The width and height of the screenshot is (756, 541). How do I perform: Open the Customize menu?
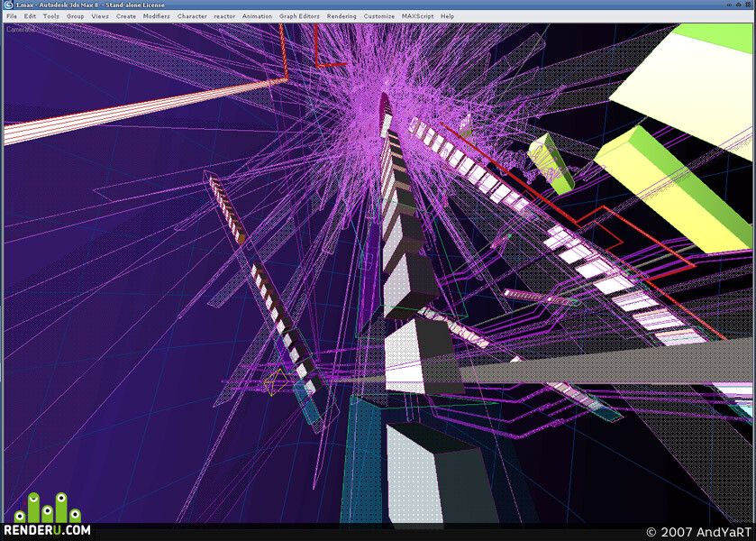pyautogui.click(x=379, y=16)
